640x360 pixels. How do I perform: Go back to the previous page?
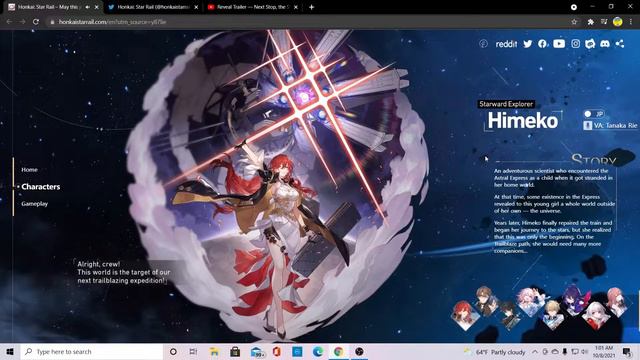click(x=9, y=22)
